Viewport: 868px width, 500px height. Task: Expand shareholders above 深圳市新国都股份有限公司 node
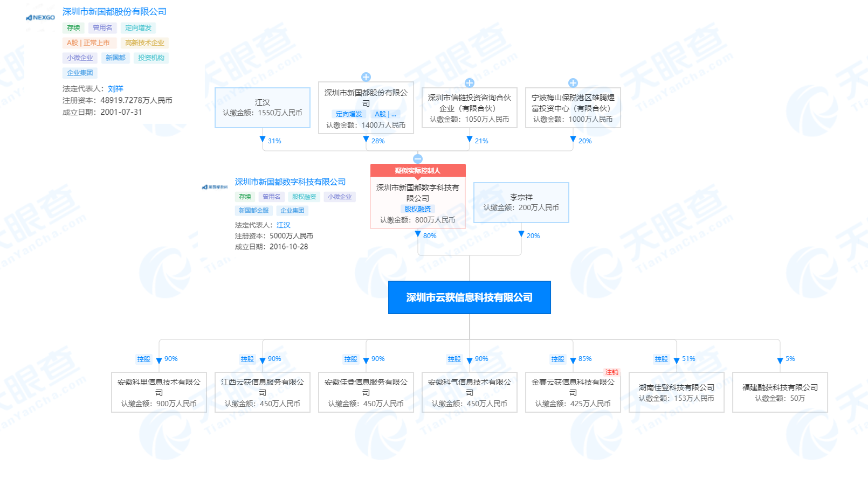(366, 77)
